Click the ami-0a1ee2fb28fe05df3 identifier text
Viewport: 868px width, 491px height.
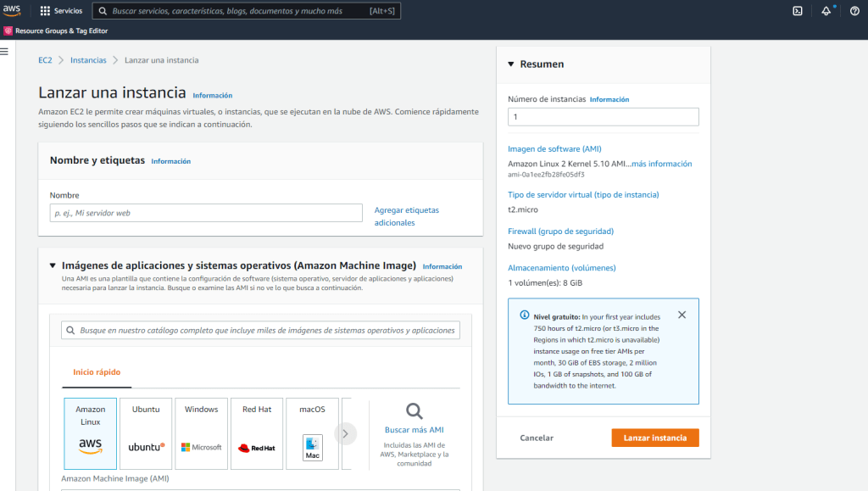[547, 175]
